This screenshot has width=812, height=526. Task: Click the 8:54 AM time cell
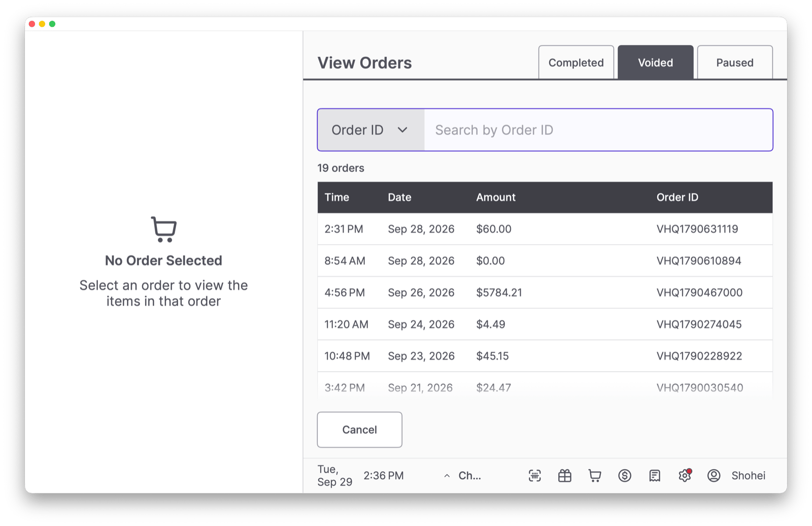click(x=345, y=261)
